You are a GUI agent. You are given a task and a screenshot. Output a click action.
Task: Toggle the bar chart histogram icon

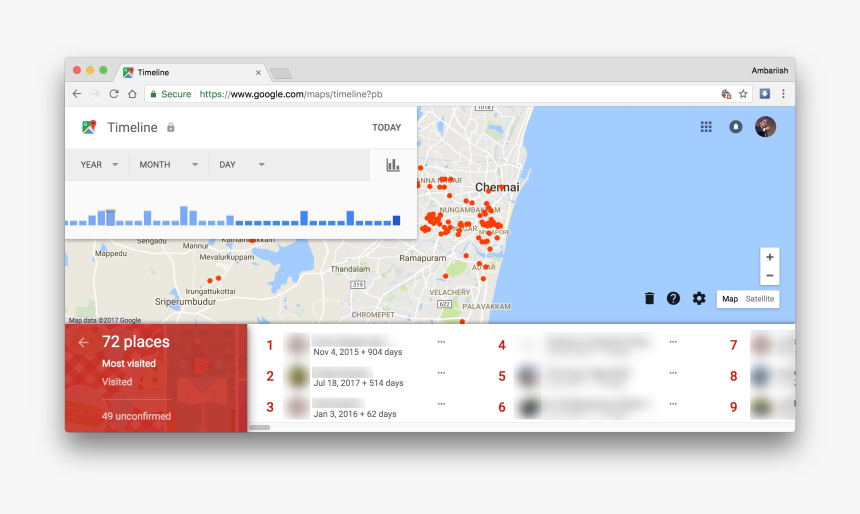pos(393,165)
